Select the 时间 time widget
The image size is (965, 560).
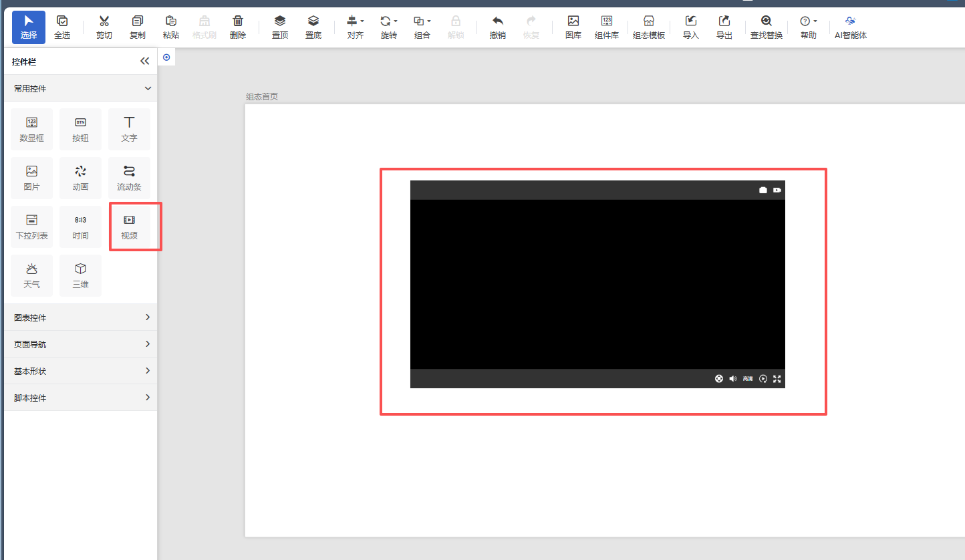click(80, 227)
